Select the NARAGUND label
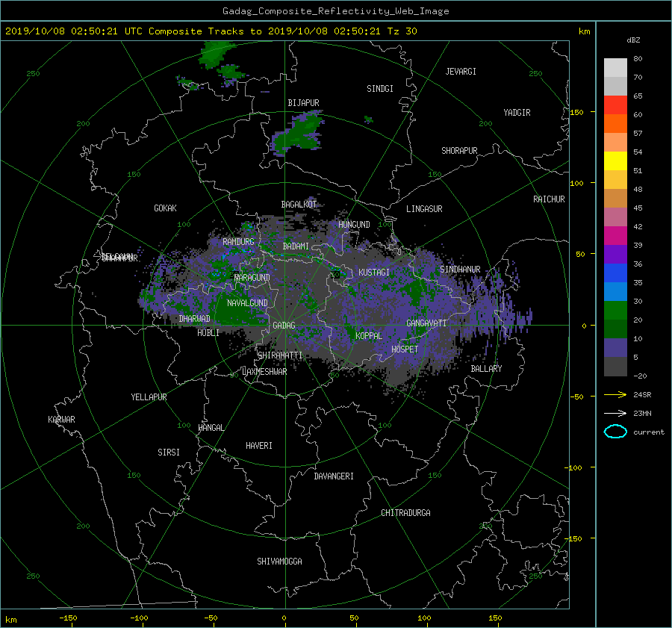 (x=252, y=278)
